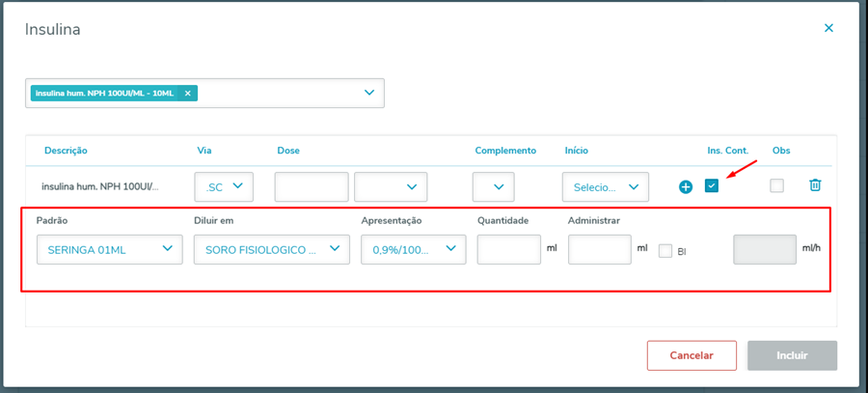Expand the insulin selection dropdown arrow
Image resolution: width=868 pixels, height=393 pixels.
369,93
